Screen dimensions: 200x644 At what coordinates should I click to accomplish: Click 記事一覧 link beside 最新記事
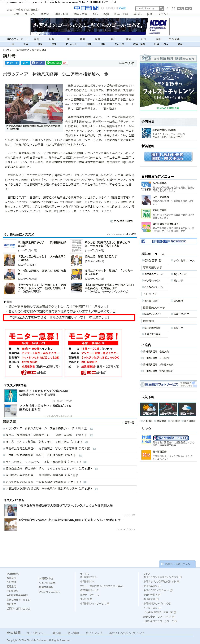pos(129,422)
